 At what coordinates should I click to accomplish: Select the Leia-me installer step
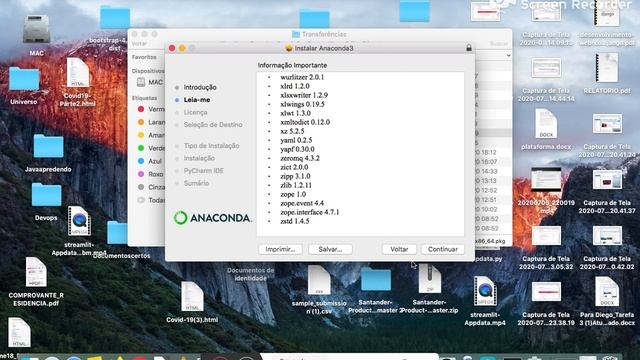197,100
